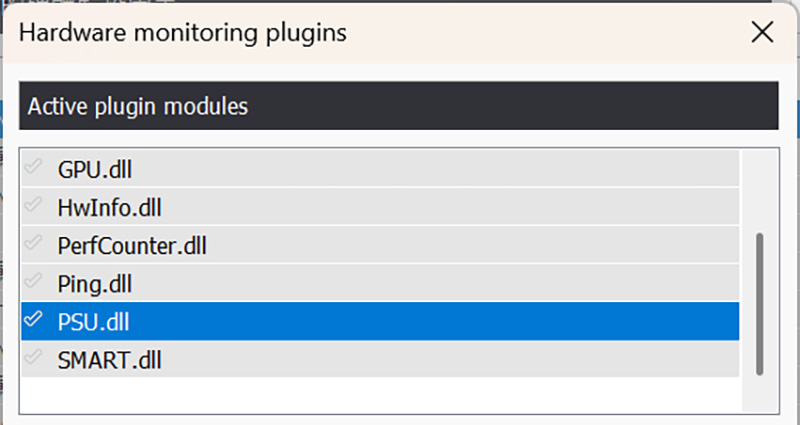The height and width of the screenshot is (425, 800).
Task: Choose the Ping.dll plugin entry
Action: pyautogui.click(x=380, y=283)
